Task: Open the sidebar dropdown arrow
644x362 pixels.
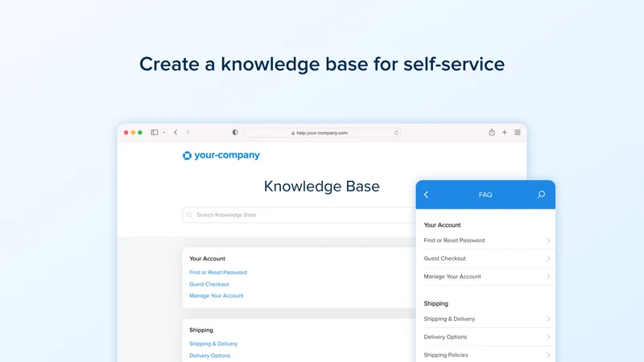Action: coord(163,133)
